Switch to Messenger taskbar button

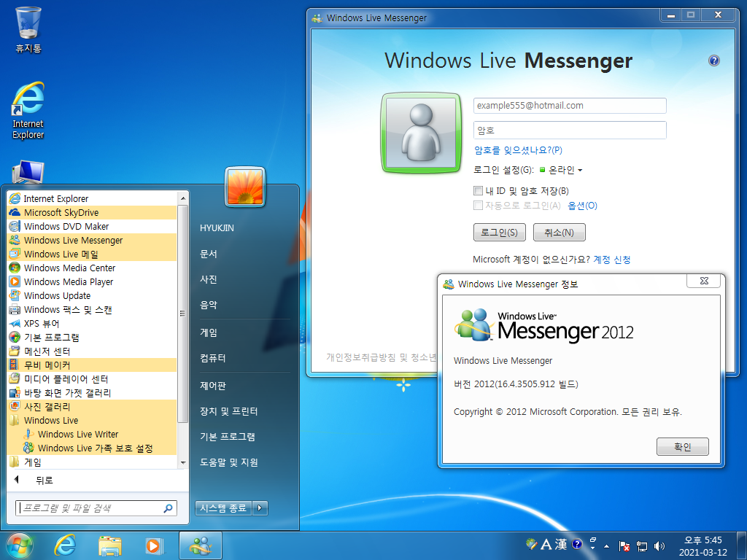tap(200, 545)
